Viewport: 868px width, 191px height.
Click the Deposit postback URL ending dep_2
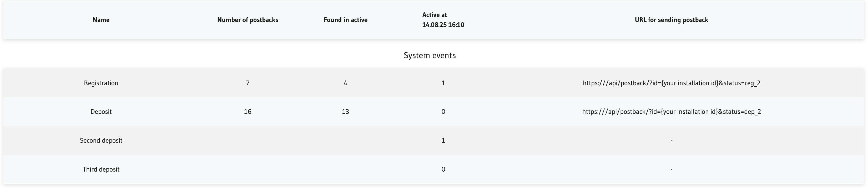pyautogui.click(x=671, y=112)
